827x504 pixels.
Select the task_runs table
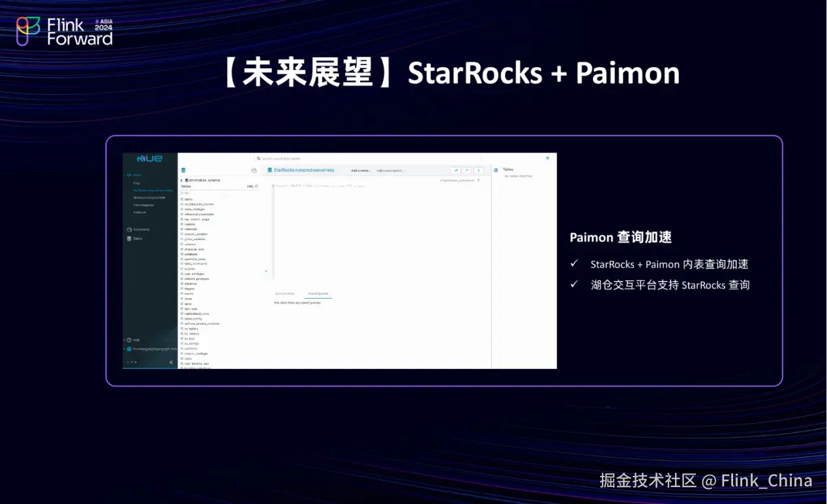tap(190, 309)
